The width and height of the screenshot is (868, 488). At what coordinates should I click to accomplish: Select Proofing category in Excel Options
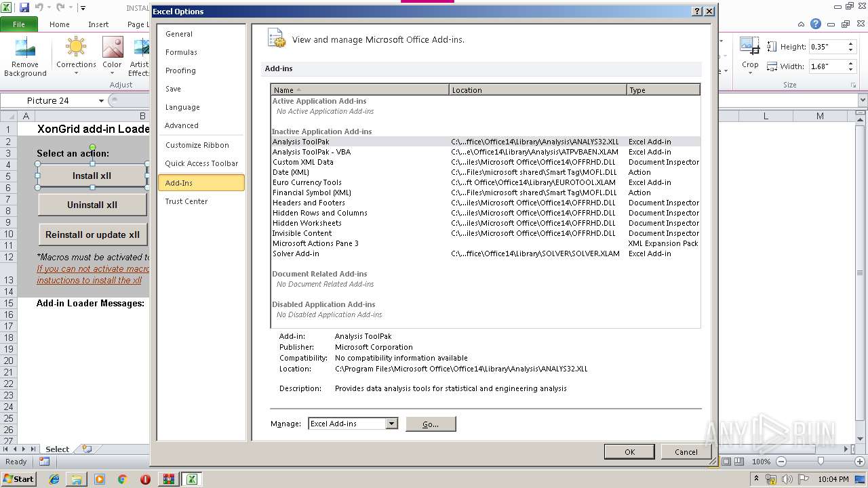201,70
